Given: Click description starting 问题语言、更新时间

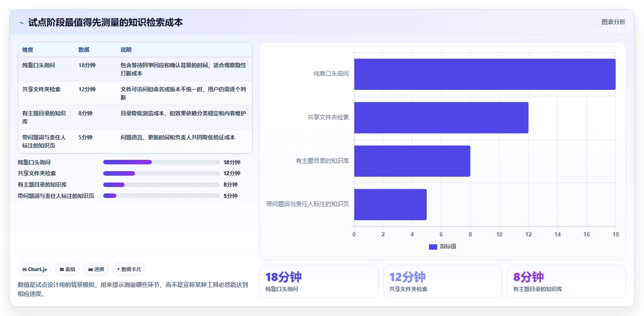Looking at the screenshot, I should [178, 137].
